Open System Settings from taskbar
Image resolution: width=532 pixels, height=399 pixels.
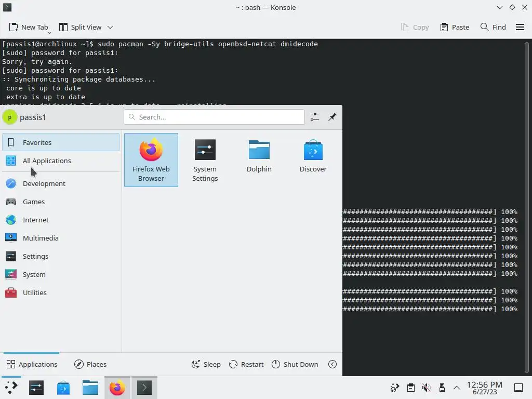[36, 388]
